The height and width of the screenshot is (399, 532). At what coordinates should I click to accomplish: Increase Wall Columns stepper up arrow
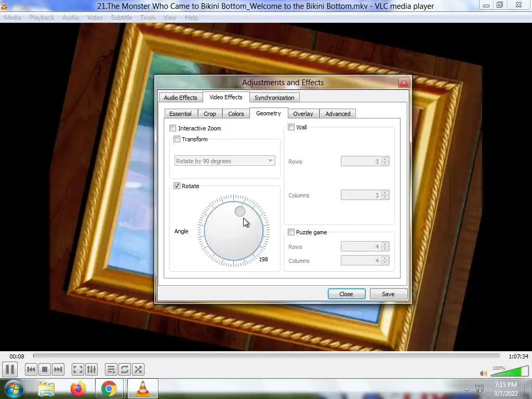[x=385, y=193]
